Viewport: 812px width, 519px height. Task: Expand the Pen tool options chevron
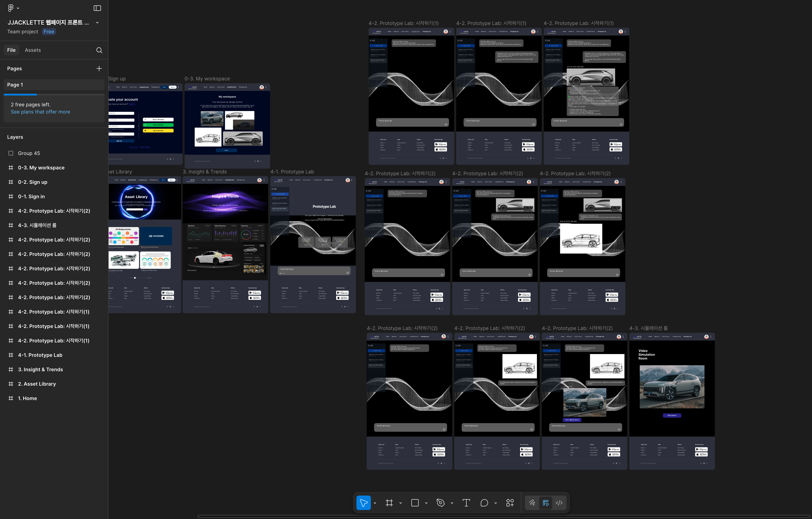coord(452,503)
